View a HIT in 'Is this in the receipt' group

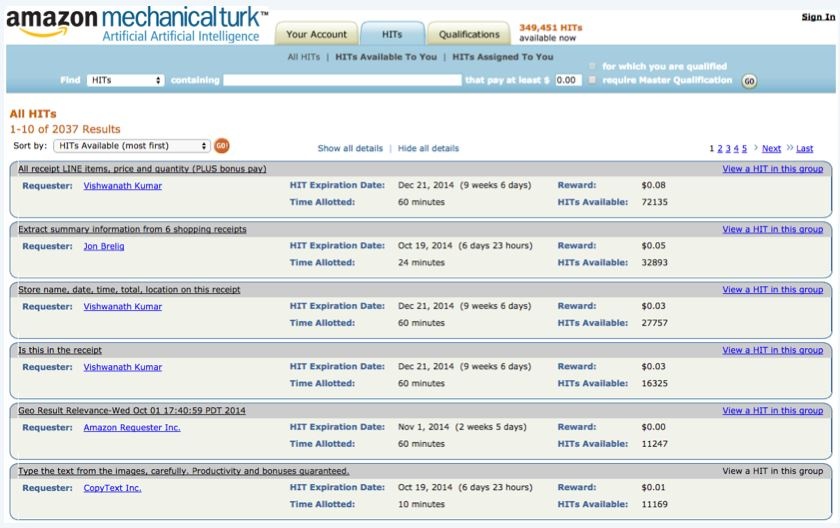(772, 350)
